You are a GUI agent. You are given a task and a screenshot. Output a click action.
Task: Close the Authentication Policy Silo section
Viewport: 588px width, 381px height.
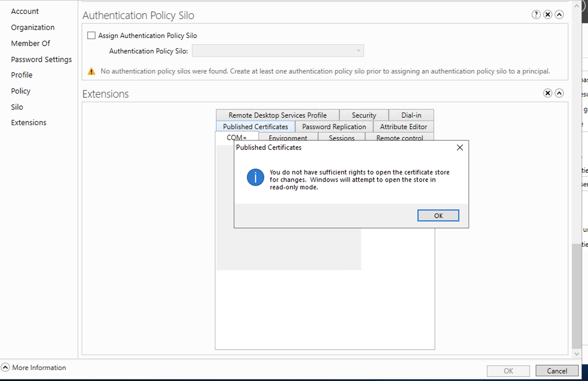tap(548, 15)
